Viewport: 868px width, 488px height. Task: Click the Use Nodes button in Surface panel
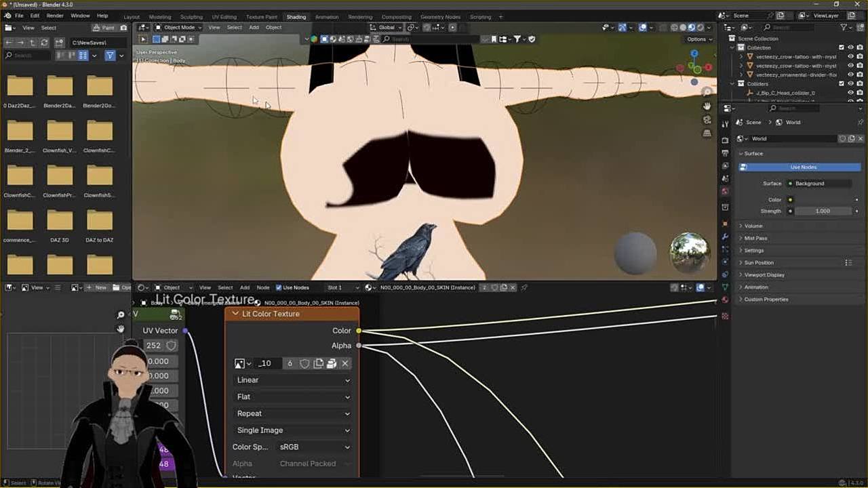(803, 167)
